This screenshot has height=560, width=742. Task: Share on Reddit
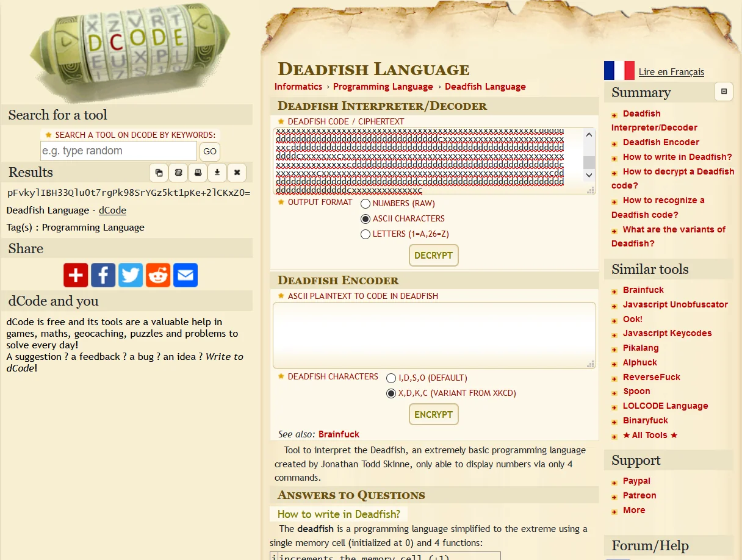158,275
